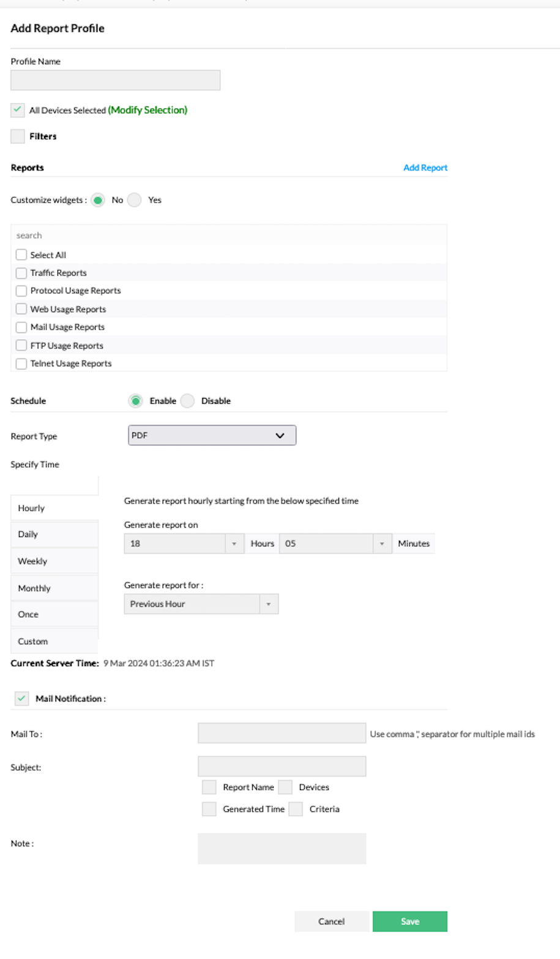This screenshot has width=560, height=959.
Task: Check Report Name in the subject options
Action: 209,787
